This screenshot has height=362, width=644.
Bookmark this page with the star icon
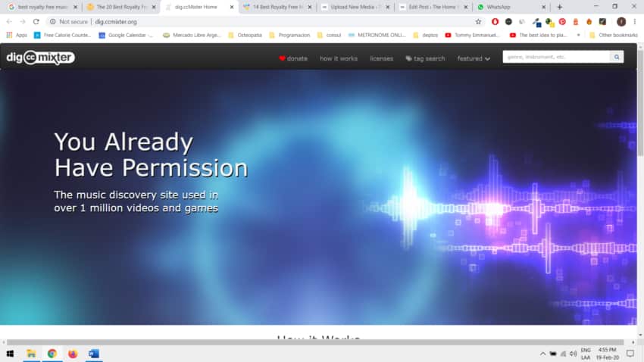pyautogui.click(x=478, y=22)
